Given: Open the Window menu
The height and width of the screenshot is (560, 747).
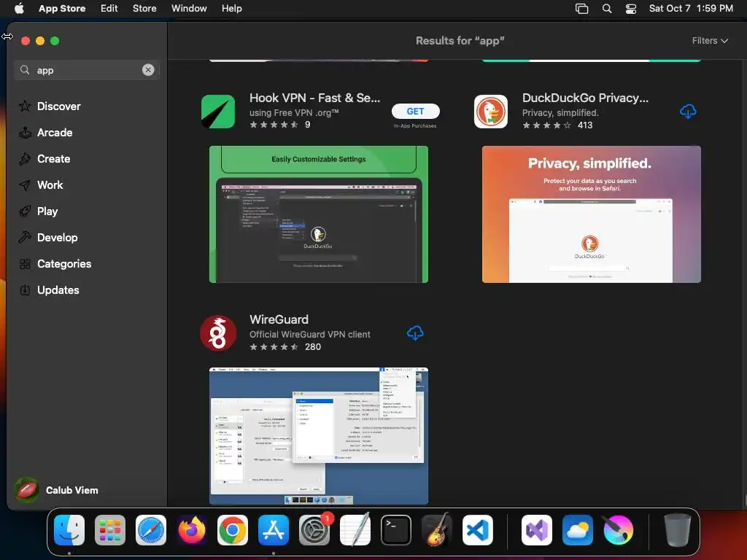Looking at the screenshot, I should (x=189, y=8).
